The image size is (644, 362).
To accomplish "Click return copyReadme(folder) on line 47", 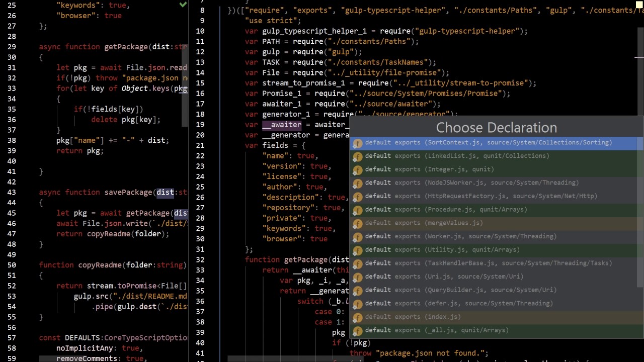I will coord(113,234).
